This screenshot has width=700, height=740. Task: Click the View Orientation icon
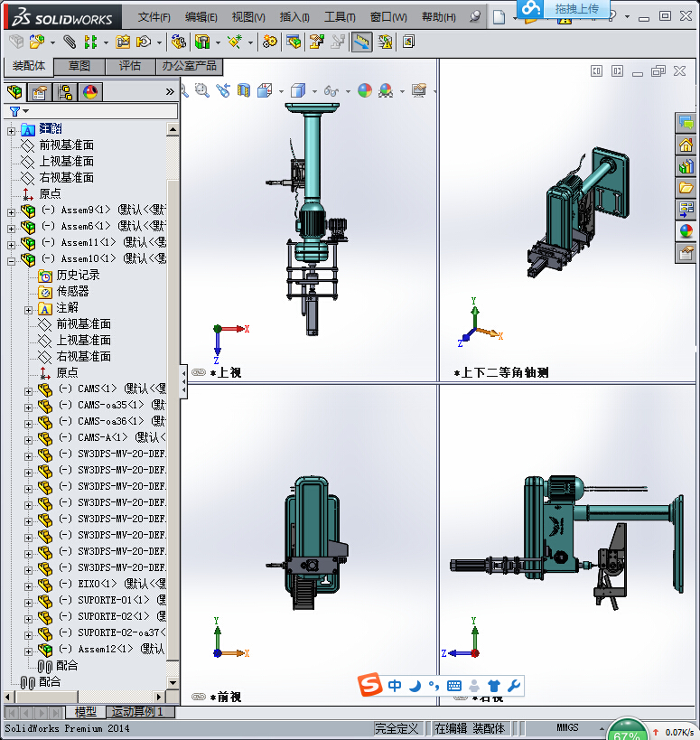pos(265,90)
